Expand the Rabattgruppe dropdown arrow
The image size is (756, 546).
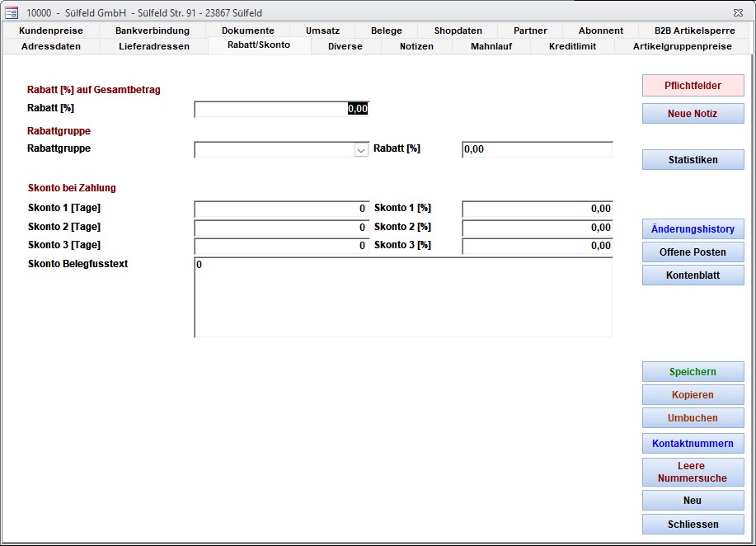(360, 150)
